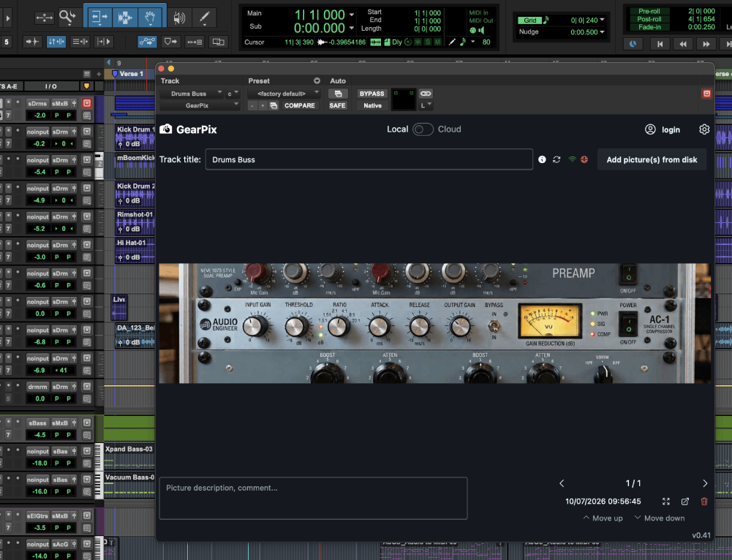Click the Native button
The height and width of the screenshot is (560, 732).
(372, 105)
